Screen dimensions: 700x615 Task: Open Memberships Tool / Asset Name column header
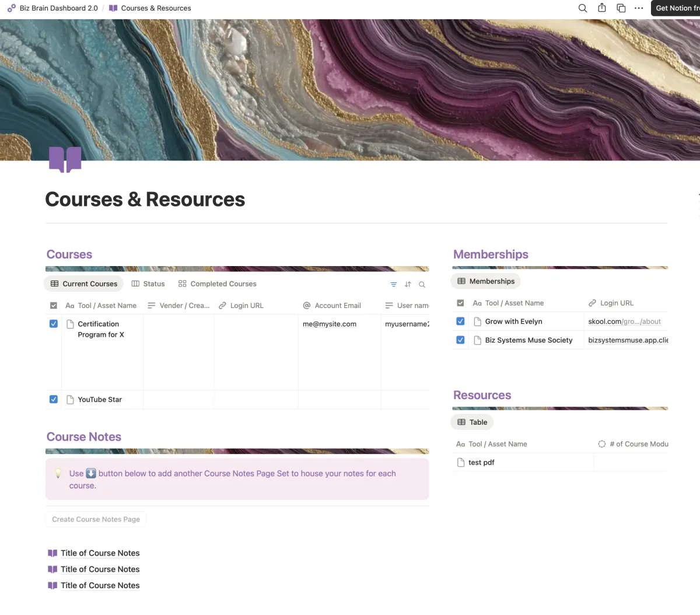click(x=508, y=303)
